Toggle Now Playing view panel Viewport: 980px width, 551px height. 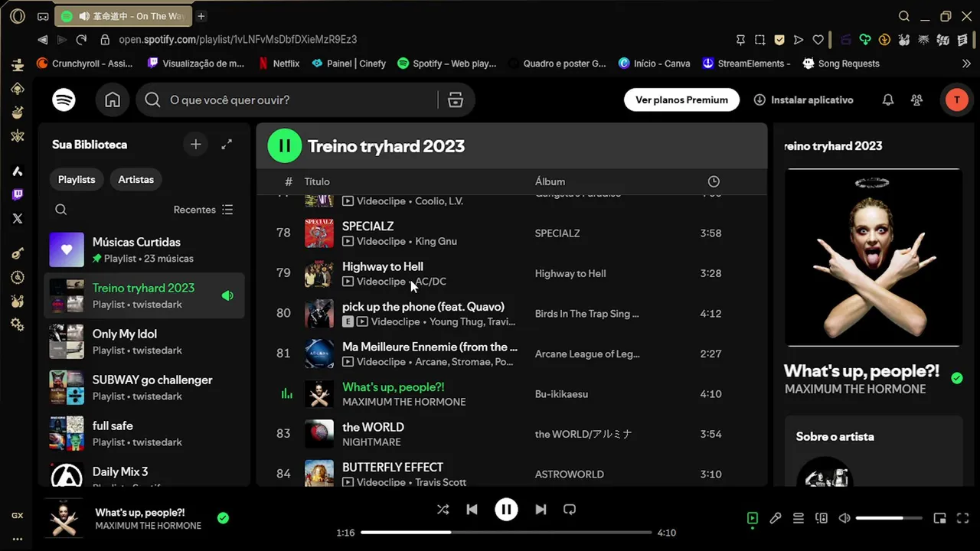(x=753, y=519)
